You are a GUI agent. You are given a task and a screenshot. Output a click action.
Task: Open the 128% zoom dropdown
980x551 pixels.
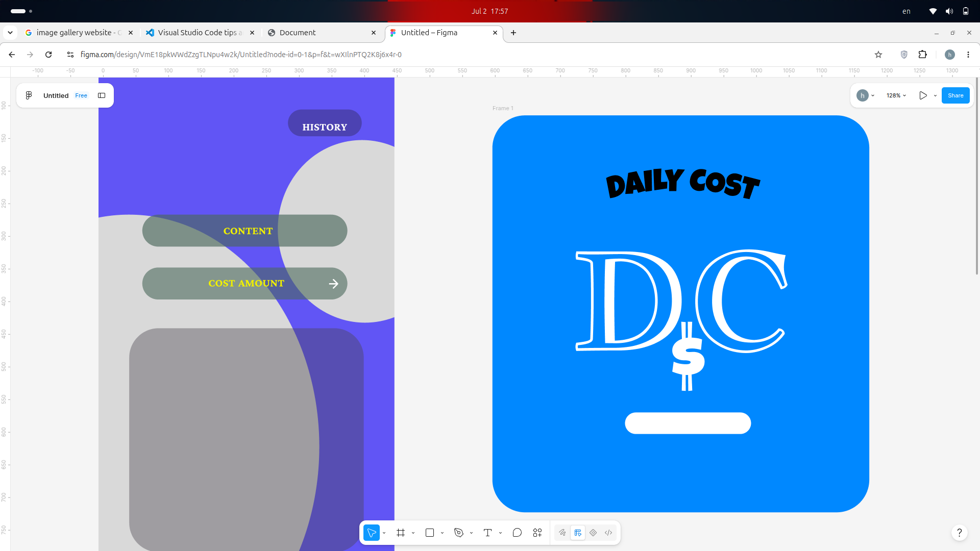[896, 95]
